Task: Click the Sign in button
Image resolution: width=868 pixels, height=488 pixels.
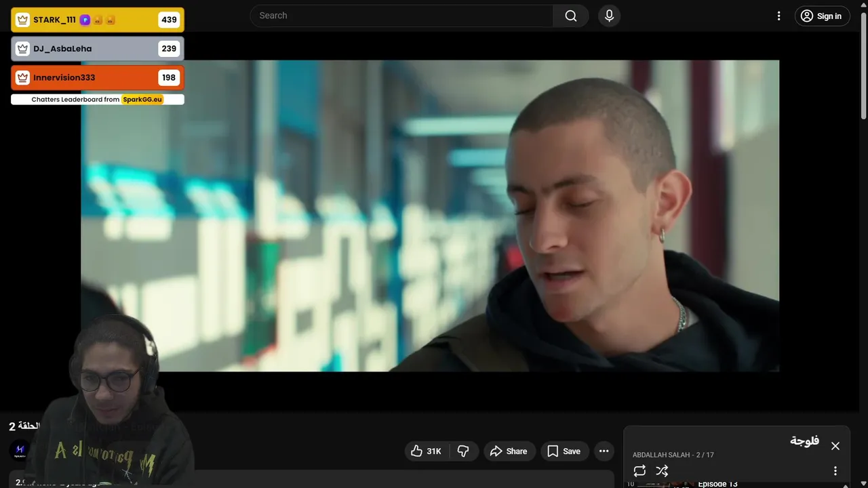Action: coord(822,16)
